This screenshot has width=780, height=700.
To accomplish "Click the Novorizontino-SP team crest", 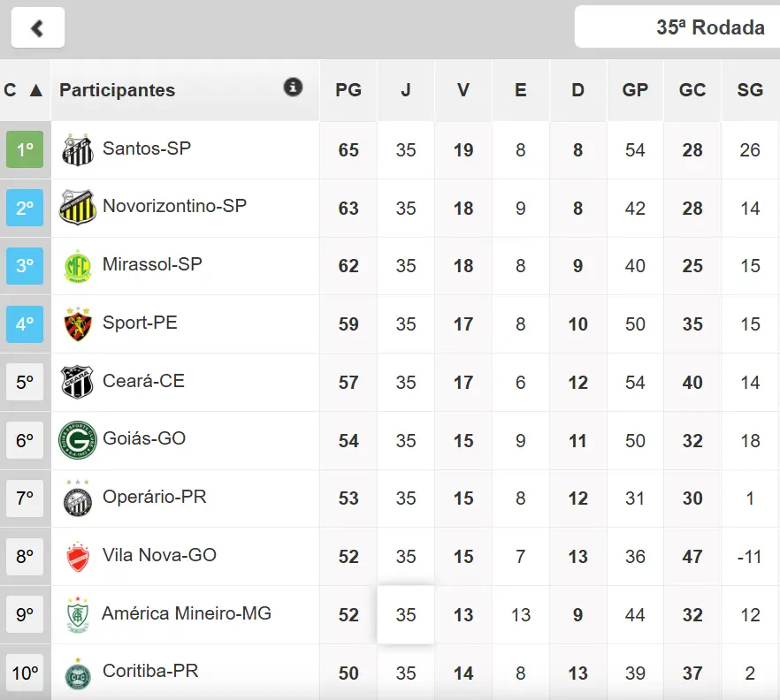I will 78,208.
